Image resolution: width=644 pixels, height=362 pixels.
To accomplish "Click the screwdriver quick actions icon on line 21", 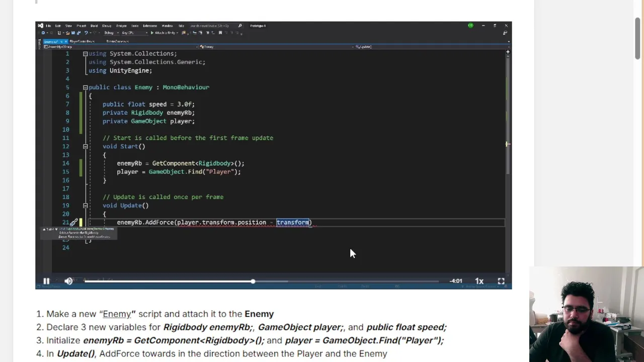I will pyautogui.click(x=73, y=222).
